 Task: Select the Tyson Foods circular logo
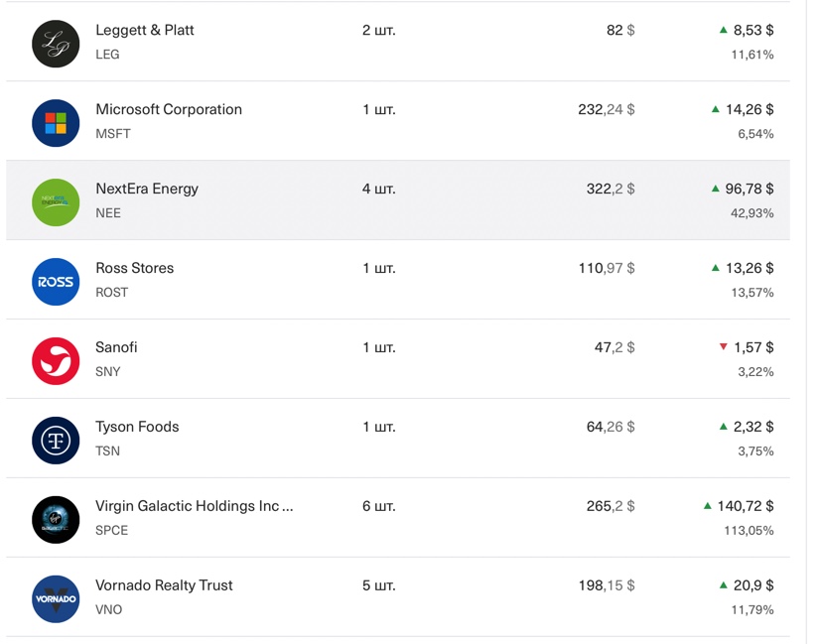click(56, 441)
